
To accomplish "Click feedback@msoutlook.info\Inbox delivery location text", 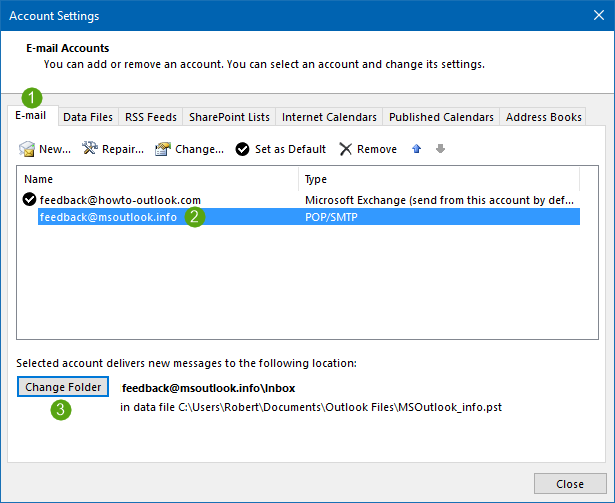I will pyautogui.click(x=208, y=388).
